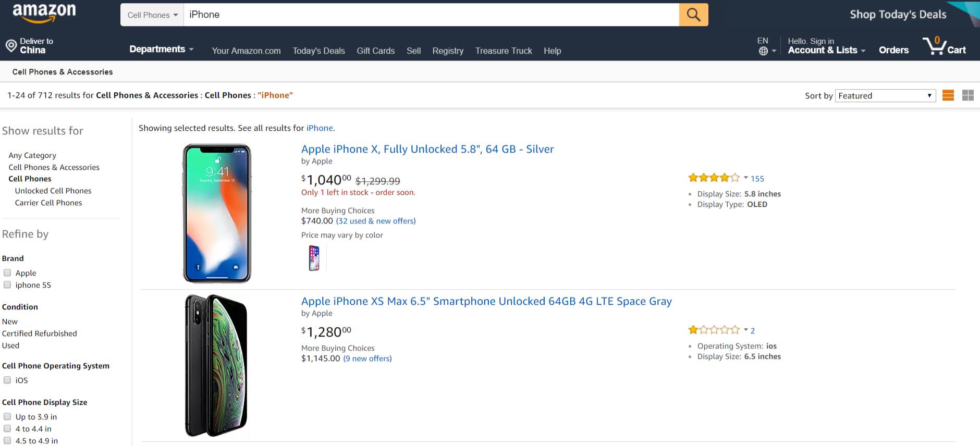Select the iPhone X color variant swatch
This screenshot has height=446, width=980.
pyautogui.click(x=314, y=257)
